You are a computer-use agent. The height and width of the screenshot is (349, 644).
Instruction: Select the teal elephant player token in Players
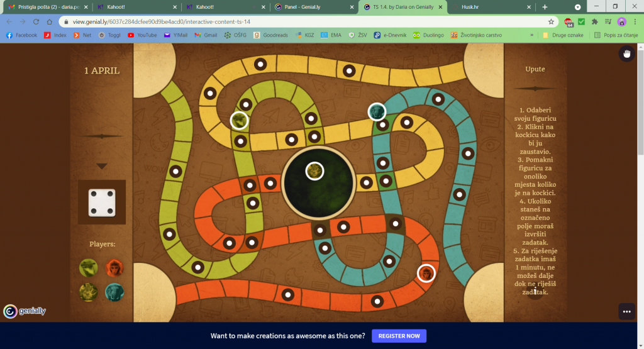coord(114,292)
